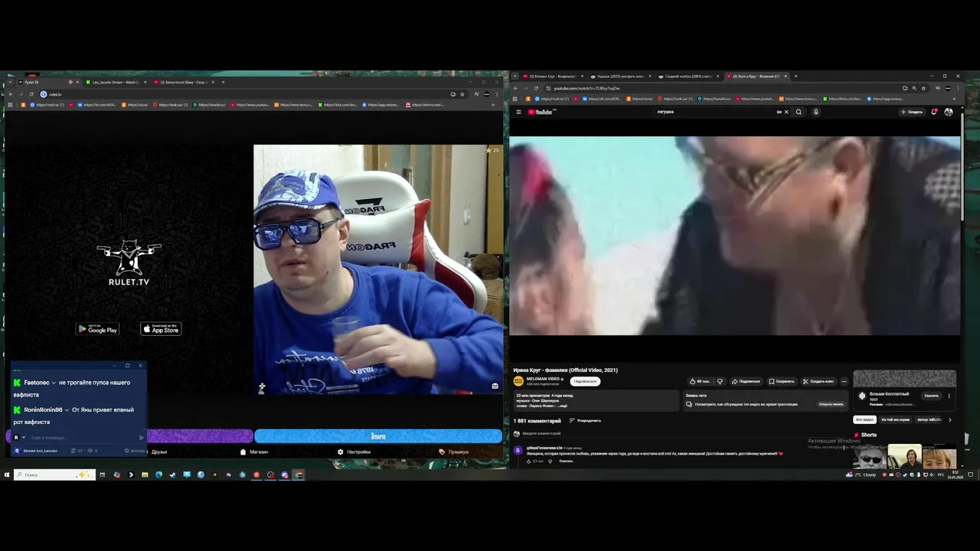The height and width of the screenshot is (551, 980).
Task: Open RoninRonin86 username dropdown in chat
Action: pos(67,409)
